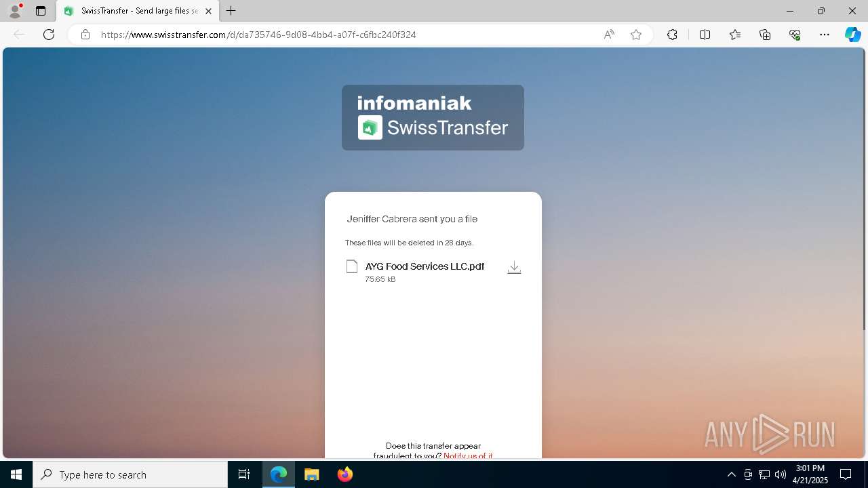
Task: Click the browser profile avatar icon
Action: coord(14,11)
